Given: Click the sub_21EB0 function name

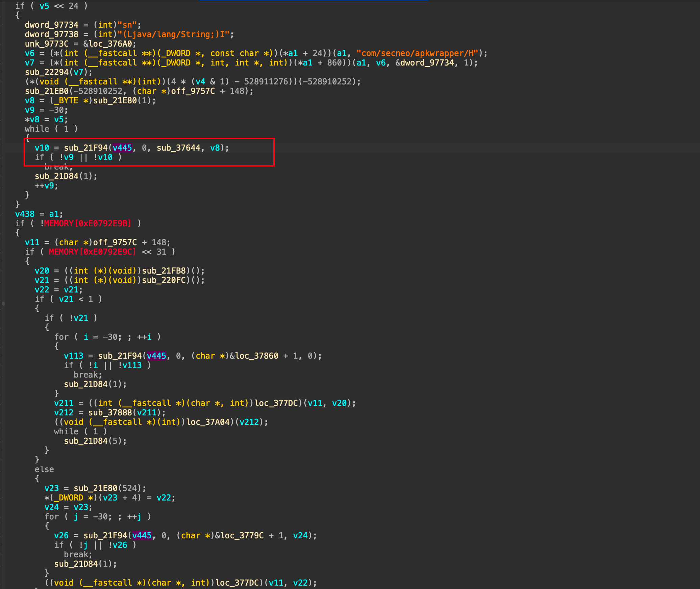Looking at the screenshot, I should pyautogui.click(x=47, y=91).
